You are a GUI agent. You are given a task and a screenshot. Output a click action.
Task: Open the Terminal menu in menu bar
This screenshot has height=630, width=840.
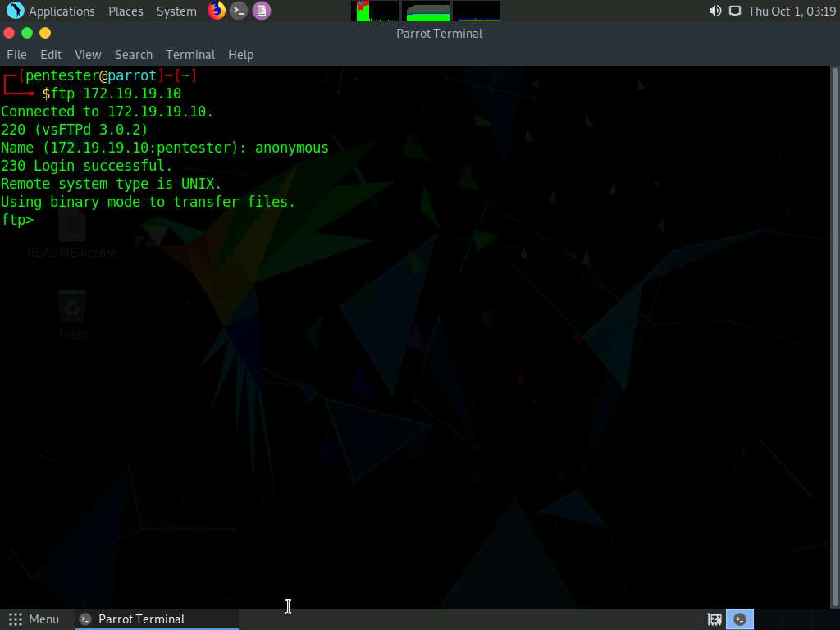coord(190,55)
